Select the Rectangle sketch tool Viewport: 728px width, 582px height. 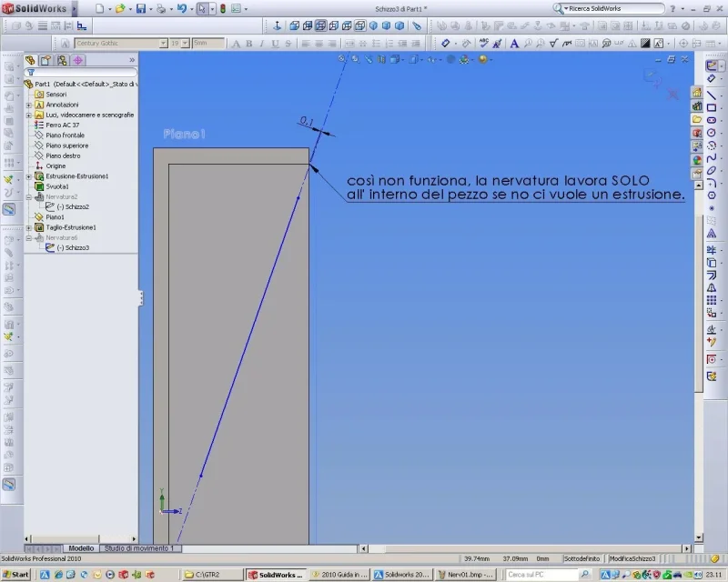712,107
